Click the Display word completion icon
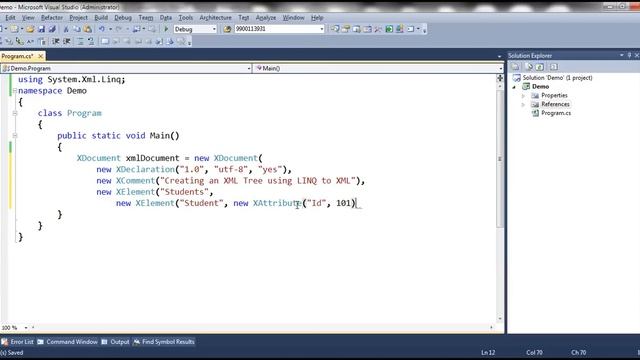The image size is (640, 360). [x=42, y=41]
